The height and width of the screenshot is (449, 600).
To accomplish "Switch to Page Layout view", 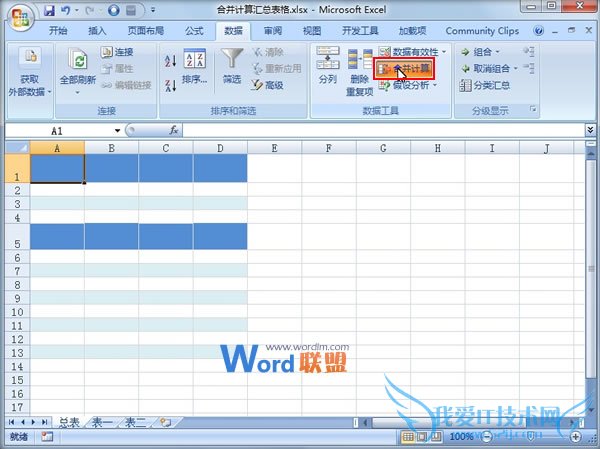I will 422,437.
